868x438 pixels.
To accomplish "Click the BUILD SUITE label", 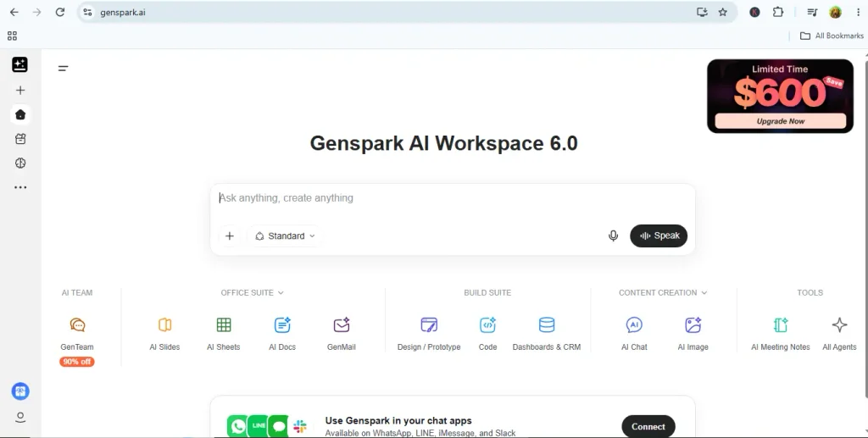I will click(x=487, y=292).
